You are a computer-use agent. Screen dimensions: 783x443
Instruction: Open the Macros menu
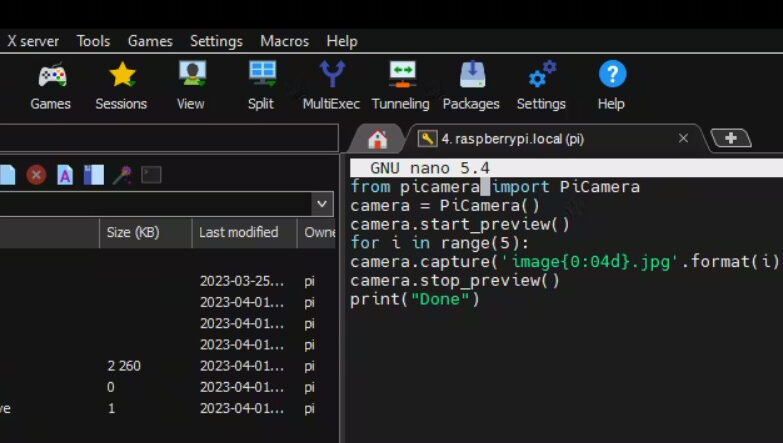pos(284,41)
